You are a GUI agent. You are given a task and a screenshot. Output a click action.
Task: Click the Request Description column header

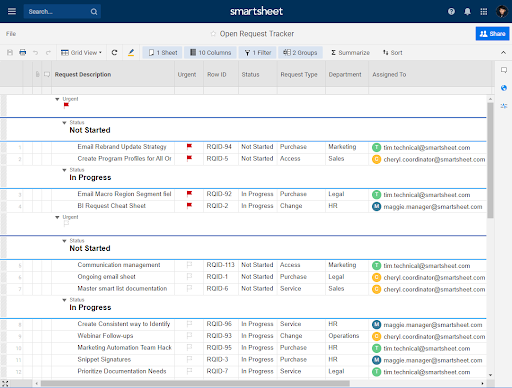[x=83, y=74]
